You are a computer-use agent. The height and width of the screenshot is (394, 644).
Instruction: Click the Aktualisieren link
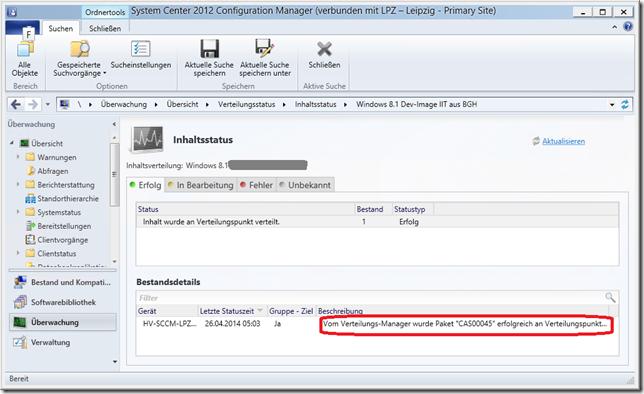pos(564,141)
